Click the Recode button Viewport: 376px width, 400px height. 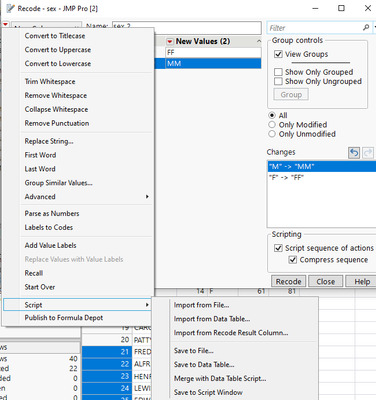pos(289,281)
